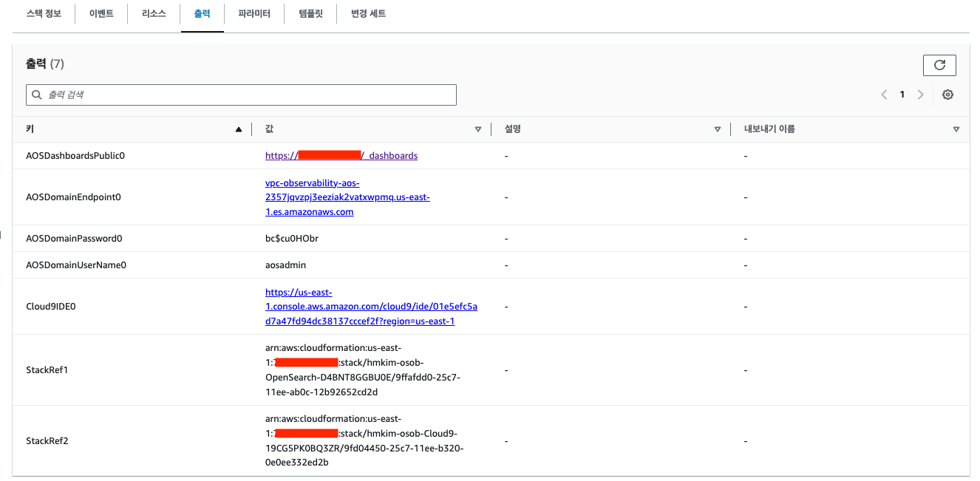The height and width of the screenshot is (481, 980).
Task: Refresh the outputs list
Action: pos(939,65)
